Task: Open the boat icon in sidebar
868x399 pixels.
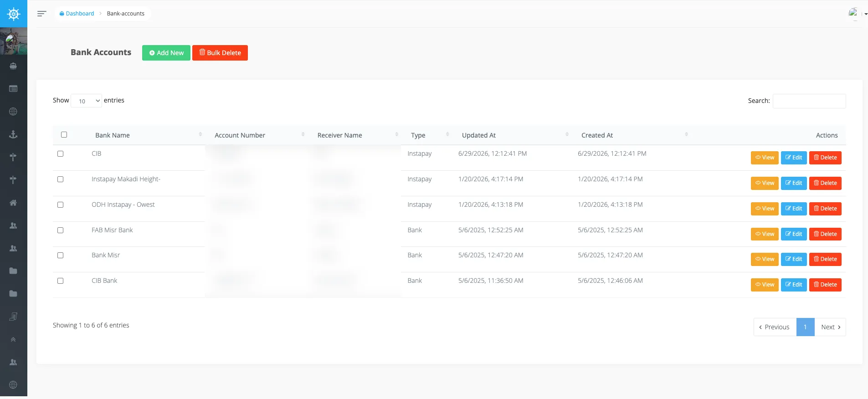Action: click(13, 66)
